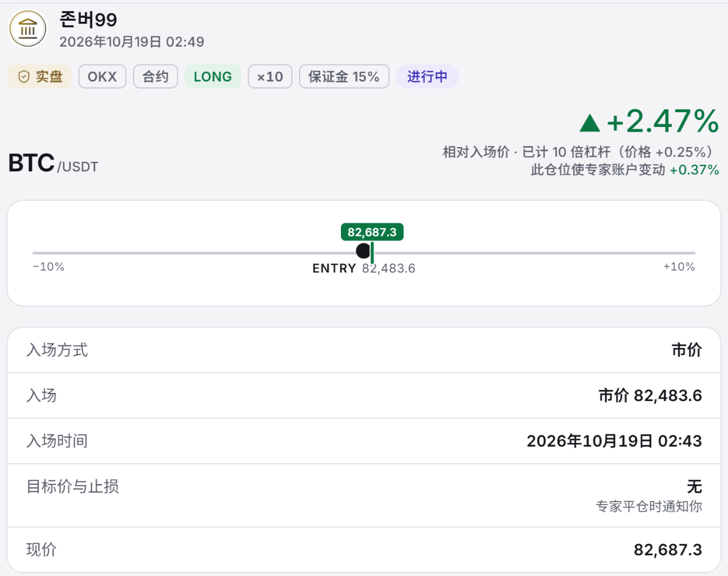Click the green LONG direction tag
The image size is (728, 576).
tap(213, 77)
